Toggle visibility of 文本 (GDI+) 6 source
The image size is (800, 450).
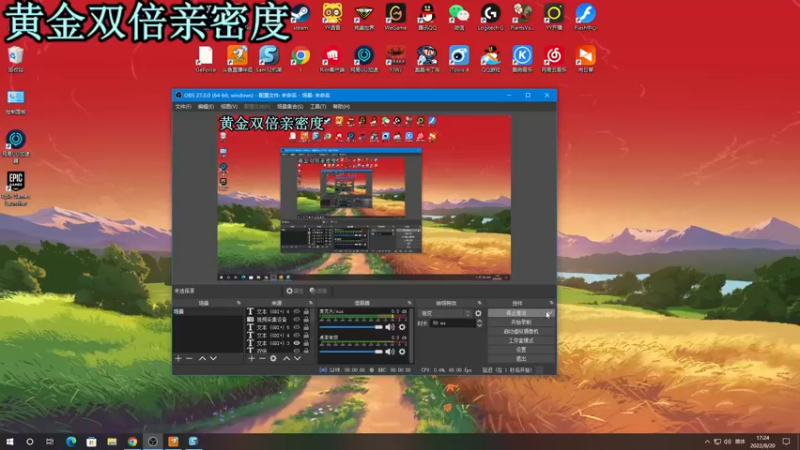click(296, 311)
